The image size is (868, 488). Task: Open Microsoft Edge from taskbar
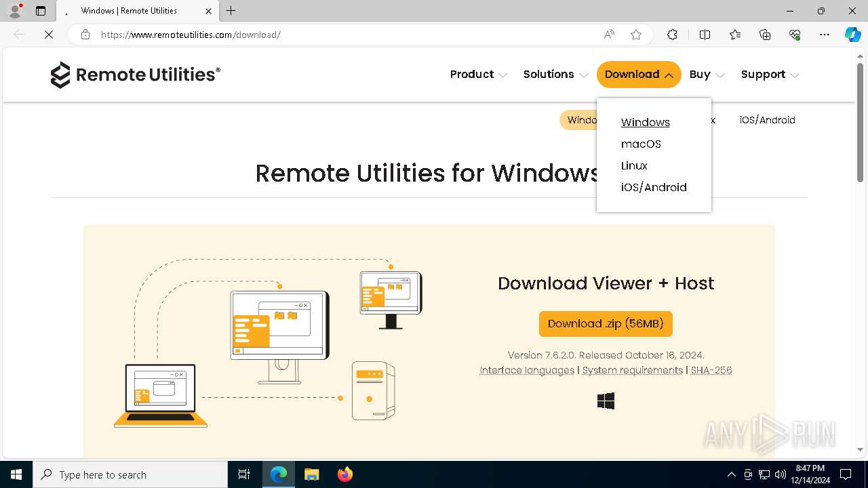(x=279, y=474)
